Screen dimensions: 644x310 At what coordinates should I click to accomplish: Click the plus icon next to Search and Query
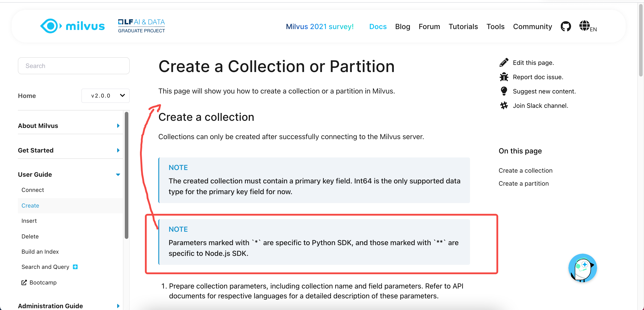(x=75, y=267)
